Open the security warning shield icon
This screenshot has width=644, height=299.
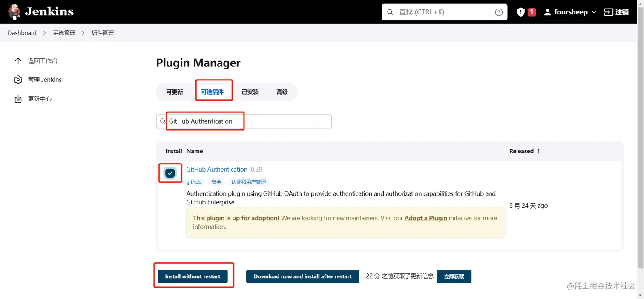pyautogui.click(x=520, y=12)
